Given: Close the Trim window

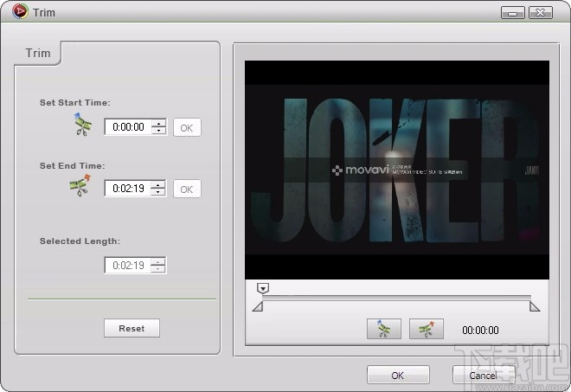Looking at the screenshot, I should pyautogui.click(x=541, y=13).
